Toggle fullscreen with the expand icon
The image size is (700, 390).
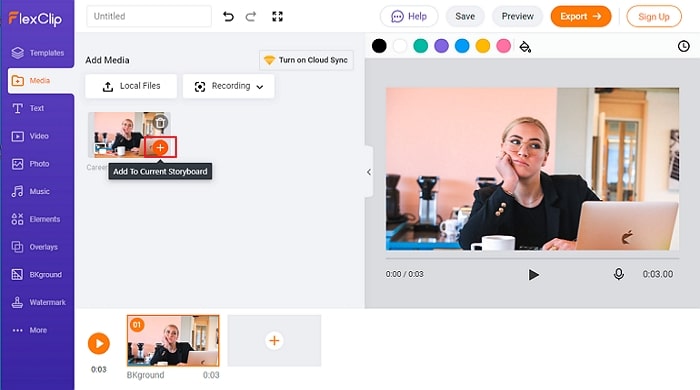(x=277, y=17)
